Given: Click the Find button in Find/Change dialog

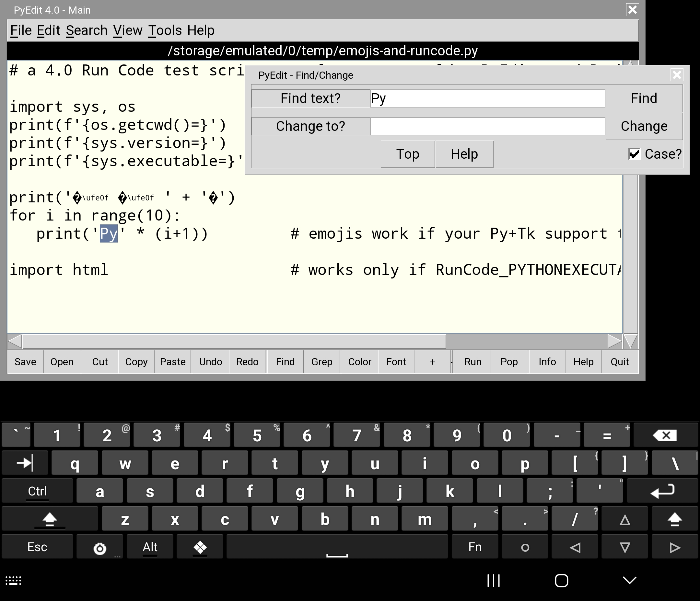Looking at the screenshot, I should coord(644,98).
